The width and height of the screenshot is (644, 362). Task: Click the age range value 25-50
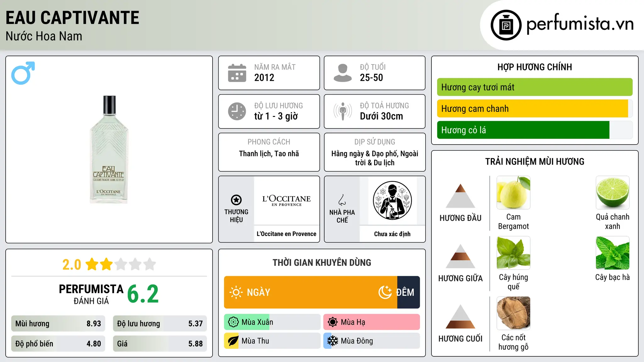(x=371, y=78)
